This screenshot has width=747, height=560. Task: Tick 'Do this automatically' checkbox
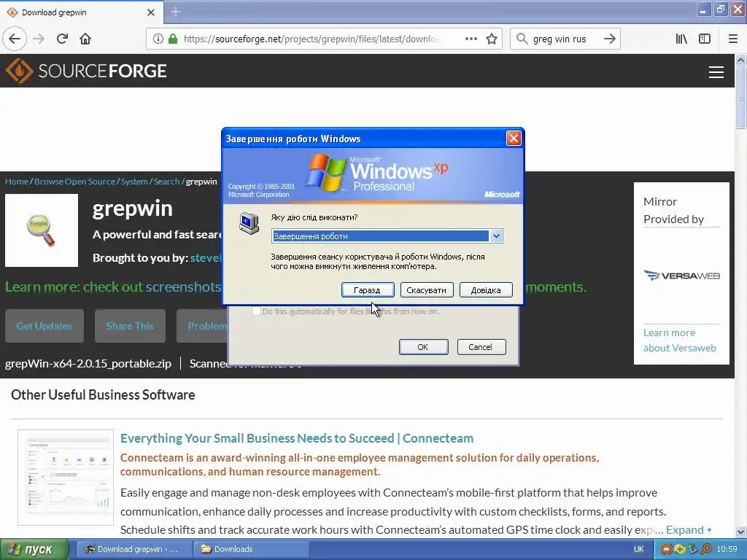click(x=256, y=311)
